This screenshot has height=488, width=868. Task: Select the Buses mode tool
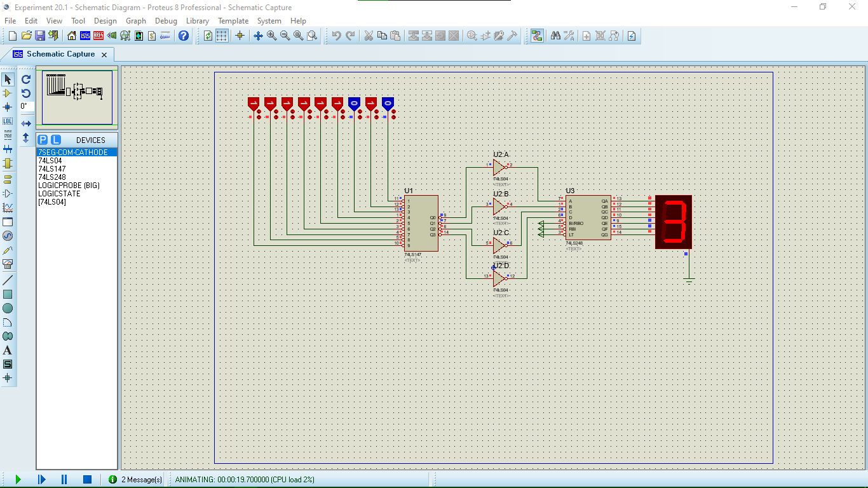(7, 148)
